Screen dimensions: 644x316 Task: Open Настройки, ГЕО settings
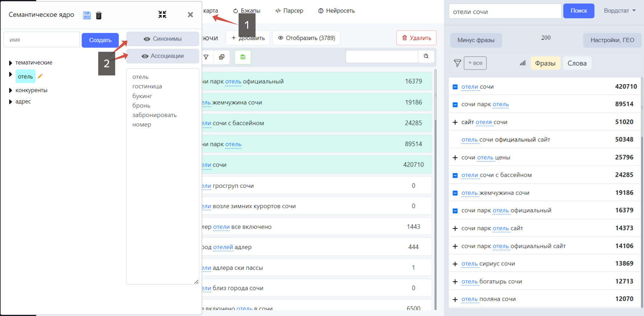[612, 40]
